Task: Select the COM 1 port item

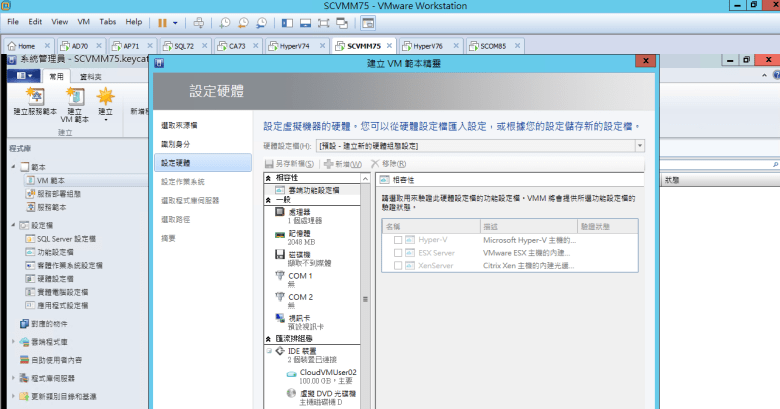Action: click(x=300, y=279)
